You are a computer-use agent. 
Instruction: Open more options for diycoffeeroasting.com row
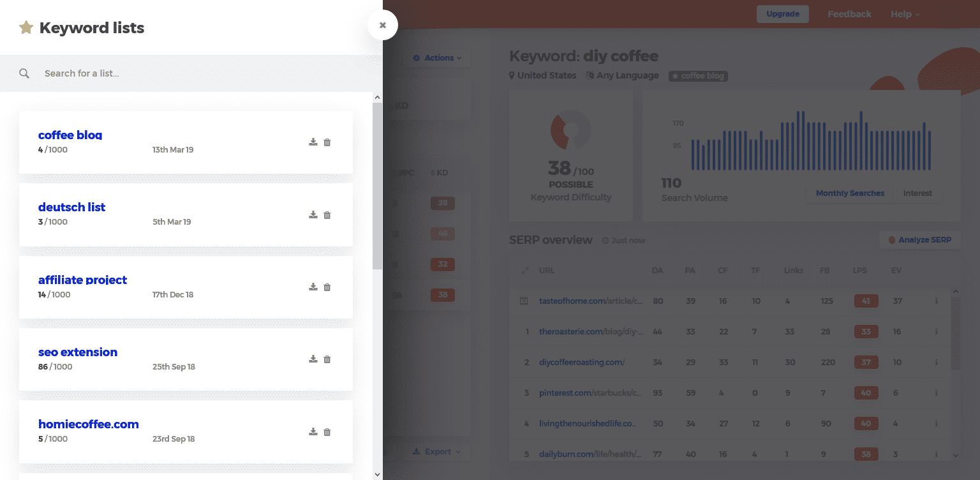coord(936,362)
